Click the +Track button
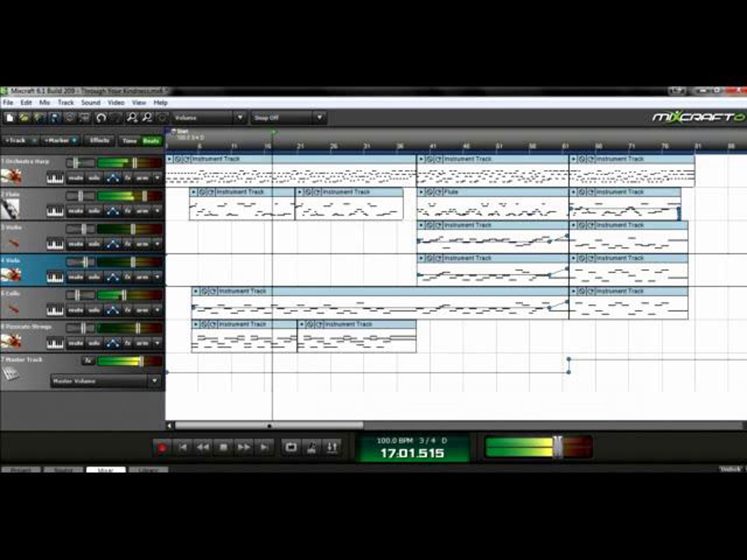This screenshot has width=747, height=560. tap(16, 140)
